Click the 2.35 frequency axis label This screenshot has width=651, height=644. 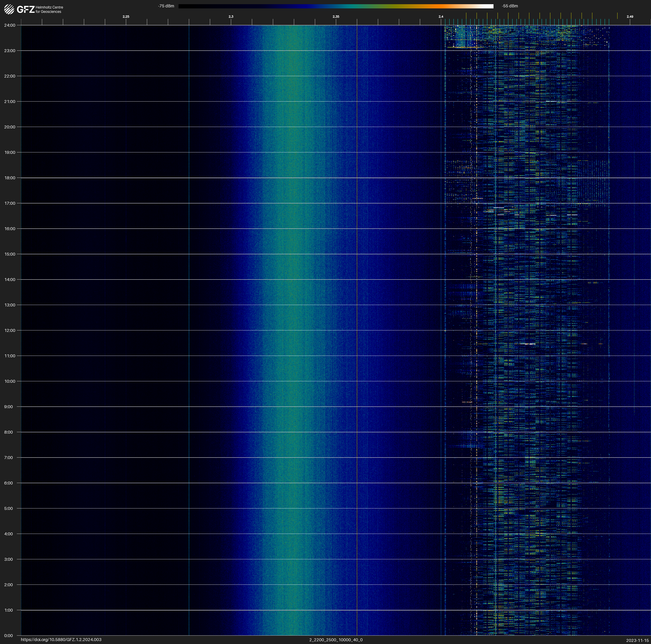tap(336, 17)
